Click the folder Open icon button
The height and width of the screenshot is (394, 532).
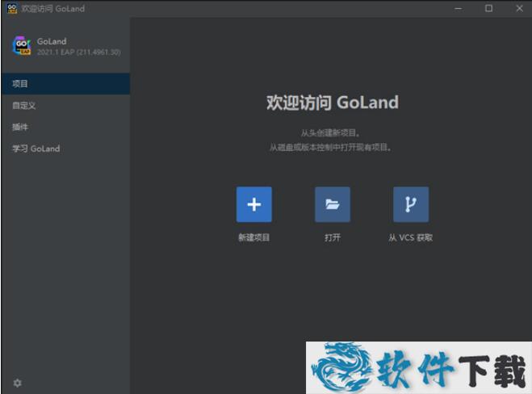(332, 204)
